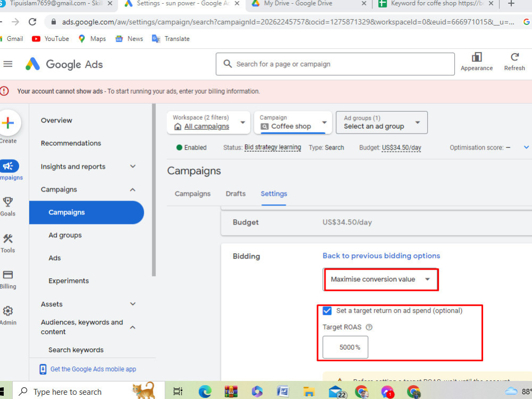
Task: Expand the Assets section
Action: pos(132,304)
